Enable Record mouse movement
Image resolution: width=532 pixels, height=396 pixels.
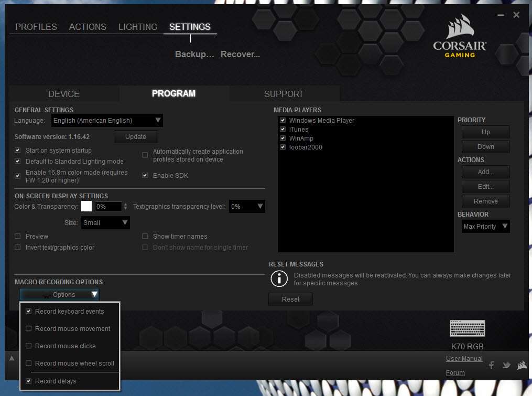(28, 328)
